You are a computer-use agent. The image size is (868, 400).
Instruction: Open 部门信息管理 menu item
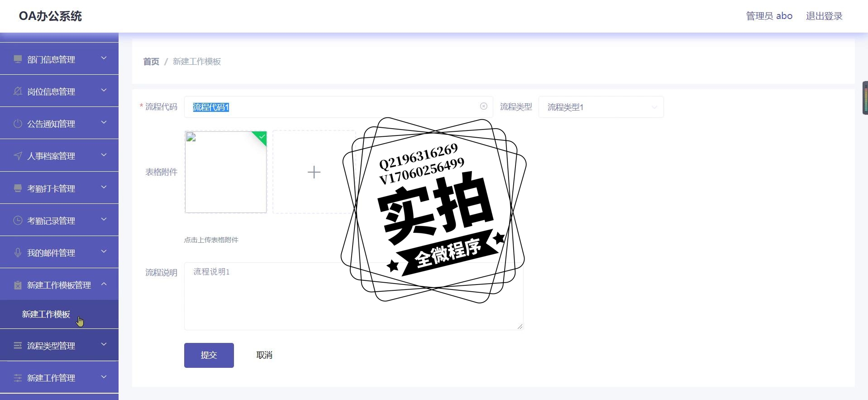[59, 59]
